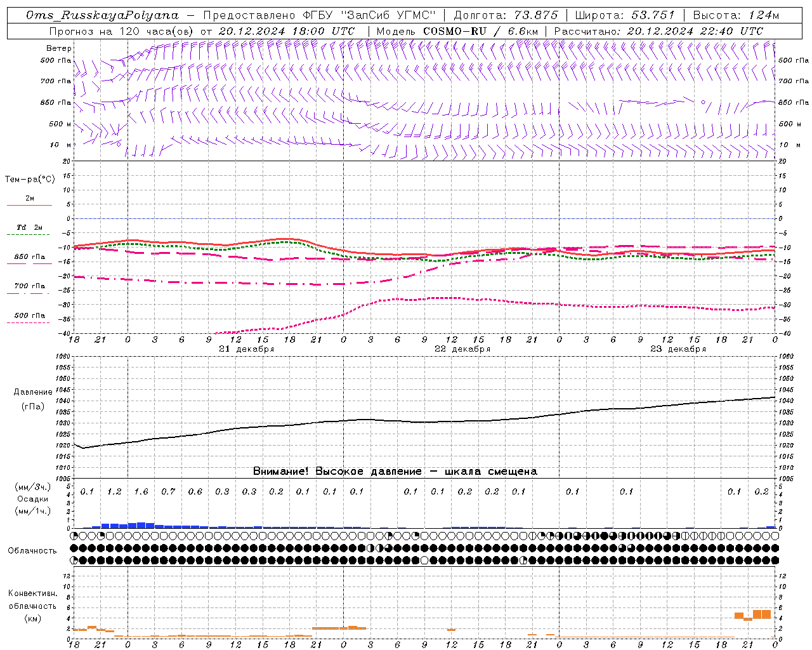
Task: Select the latitude value 'Широта: 53.751'
Action: tap(625, 15)
